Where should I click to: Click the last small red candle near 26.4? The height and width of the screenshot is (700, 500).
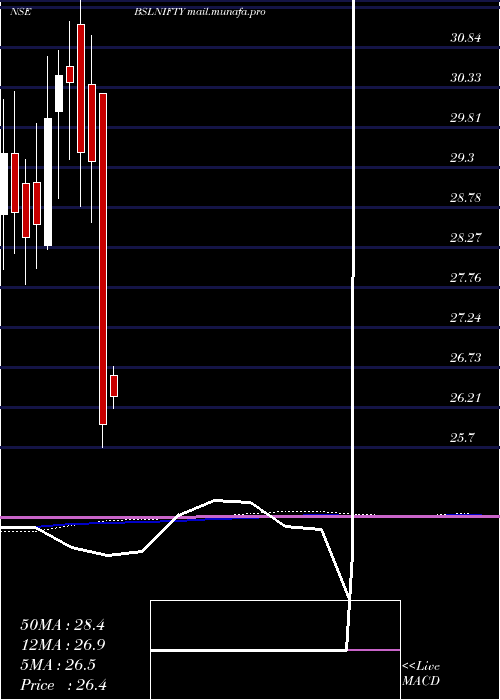tap(114, 386)
